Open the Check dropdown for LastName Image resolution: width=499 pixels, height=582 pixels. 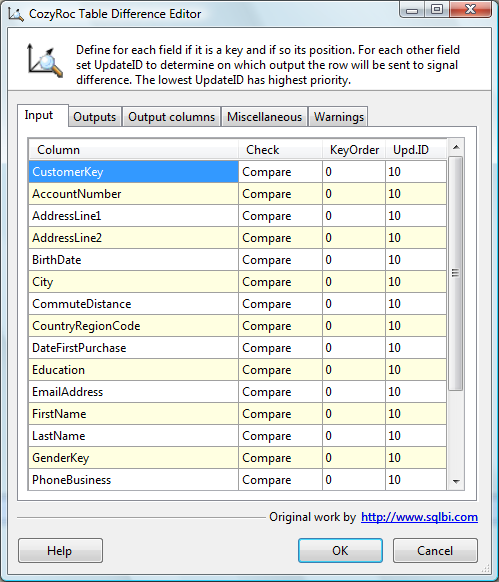pyautogui.click(x=280, y=436)
